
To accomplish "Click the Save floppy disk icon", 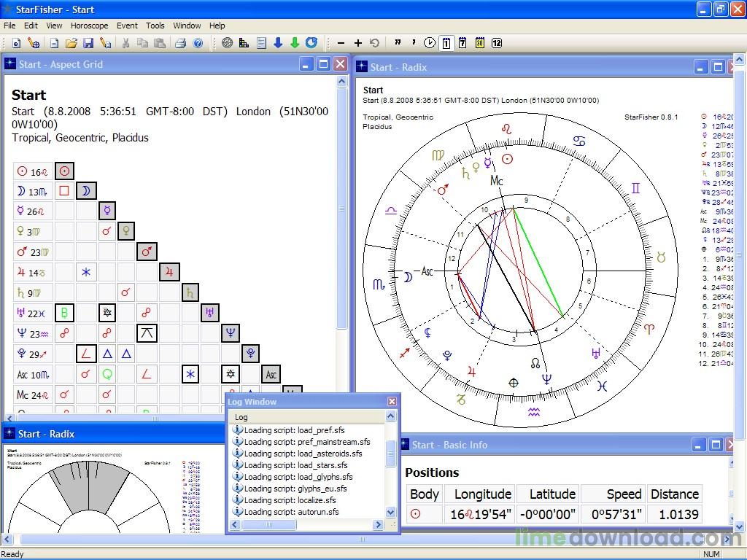I will point(88,43).
